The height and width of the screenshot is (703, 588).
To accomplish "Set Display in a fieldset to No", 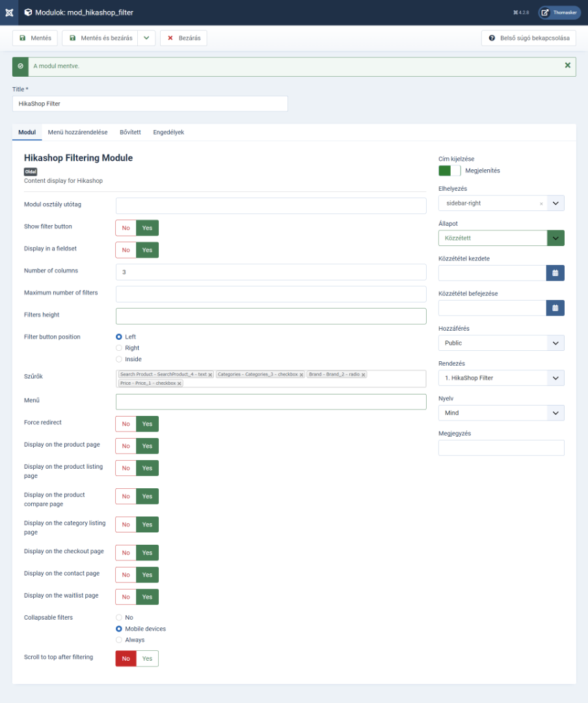I will tap(126, 250).
